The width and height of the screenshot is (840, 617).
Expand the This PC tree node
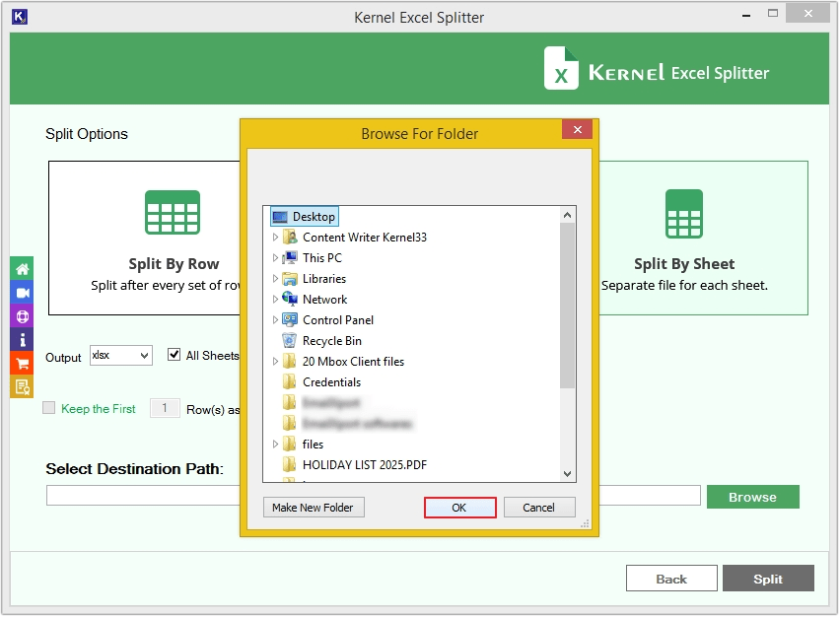[x=275, y=258]
